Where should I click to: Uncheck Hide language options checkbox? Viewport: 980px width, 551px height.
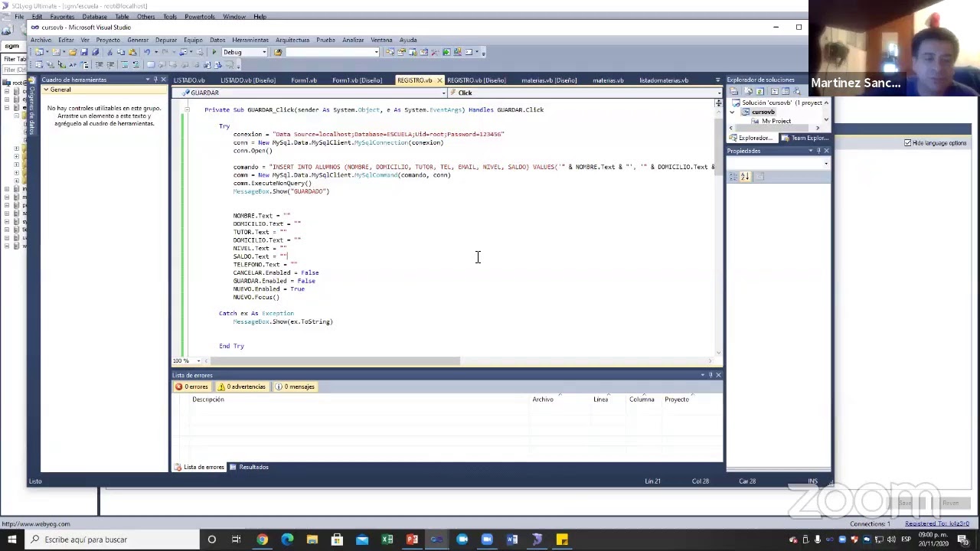point(908,143)
